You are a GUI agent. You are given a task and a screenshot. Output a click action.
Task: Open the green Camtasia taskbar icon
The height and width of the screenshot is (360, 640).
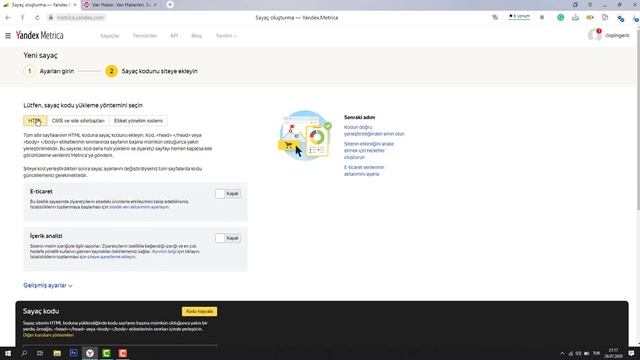[x=106, y=353]
